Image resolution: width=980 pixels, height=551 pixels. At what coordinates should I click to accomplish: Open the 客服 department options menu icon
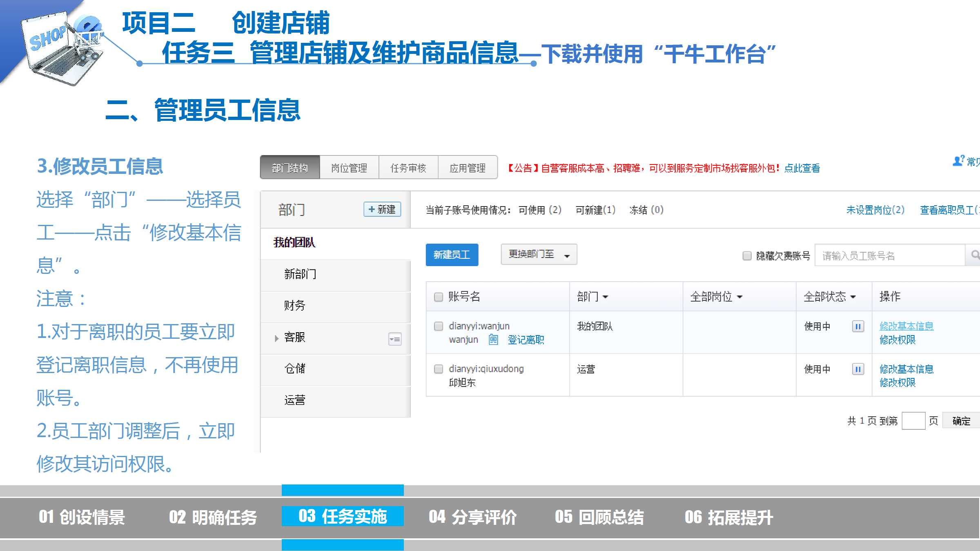coord(395,339)
